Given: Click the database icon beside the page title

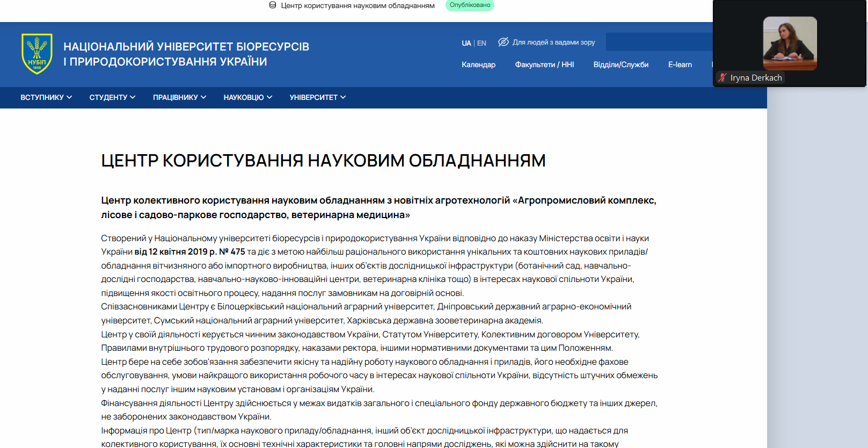Looking at the screenshot, I should (x=273, y=5).
